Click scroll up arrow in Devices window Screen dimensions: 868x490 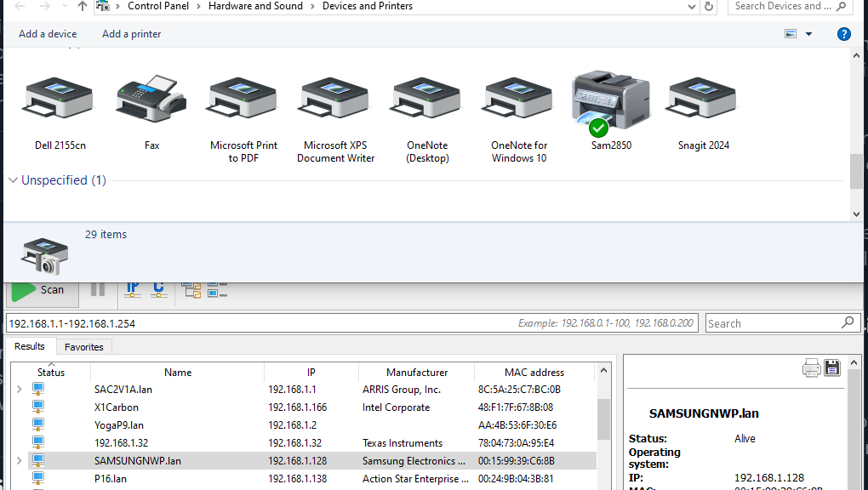pyautogui.click(x=856, y=55)
